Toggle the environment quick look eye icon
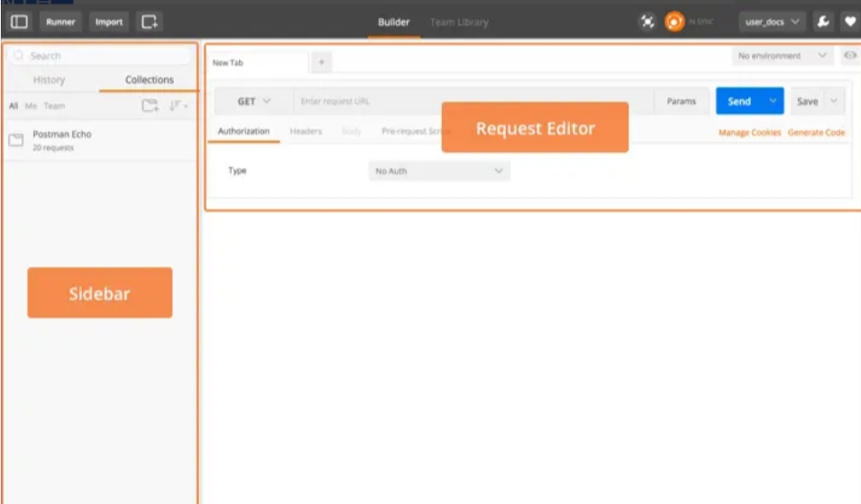The height and width of the screenshot is (504, 861). click(x=849, y=56)
